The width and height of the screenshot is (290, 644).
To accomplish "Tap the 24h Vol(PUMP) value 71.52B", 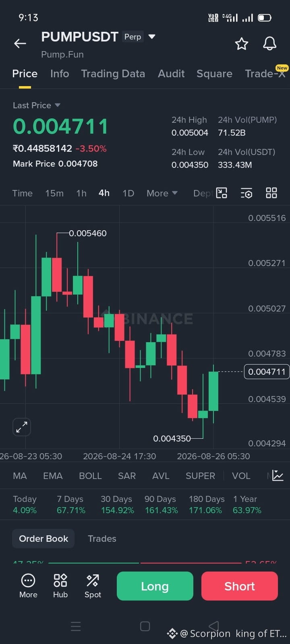I will tap(232, 133).
